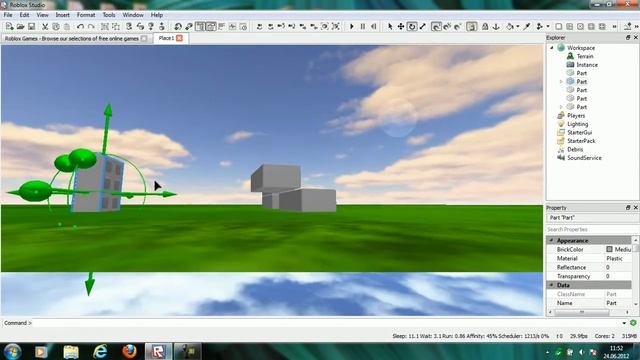
Task: Click the toolbar overflow chevron after surface icons
Action: click(x=614, y=27)
